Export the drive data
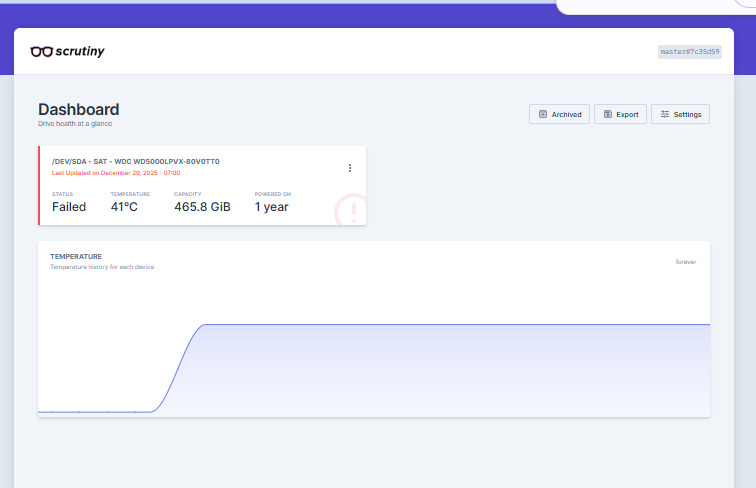Viewport: 756px width, 488px height. [x=620, y=114]
